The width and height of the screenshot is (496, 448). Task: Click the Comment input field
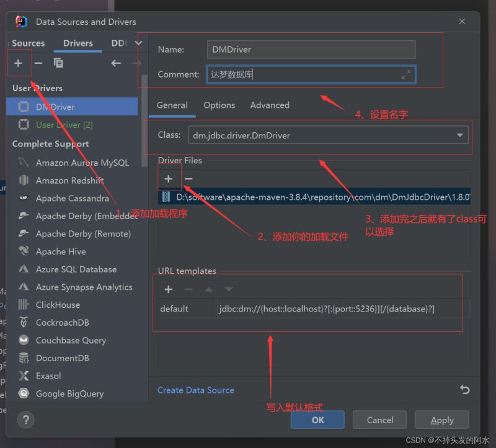[x=311, y=74]
